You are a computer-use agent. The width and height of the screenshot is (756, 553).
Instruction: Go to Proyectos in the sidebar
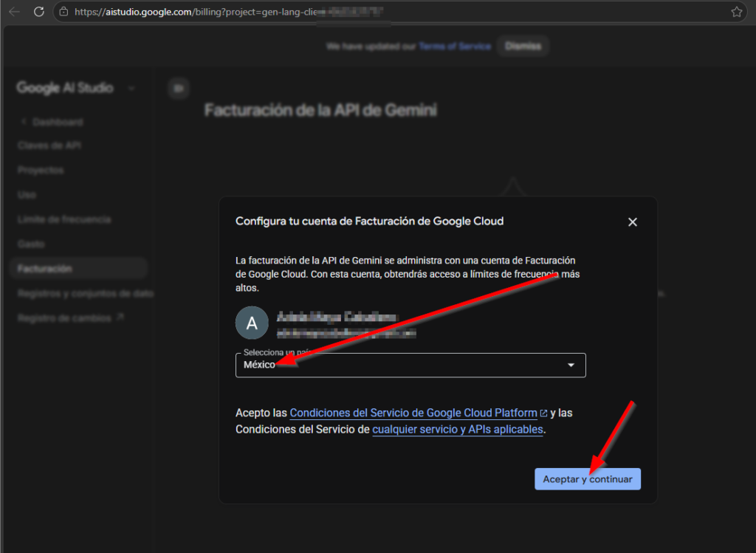(x=41, y=171)
